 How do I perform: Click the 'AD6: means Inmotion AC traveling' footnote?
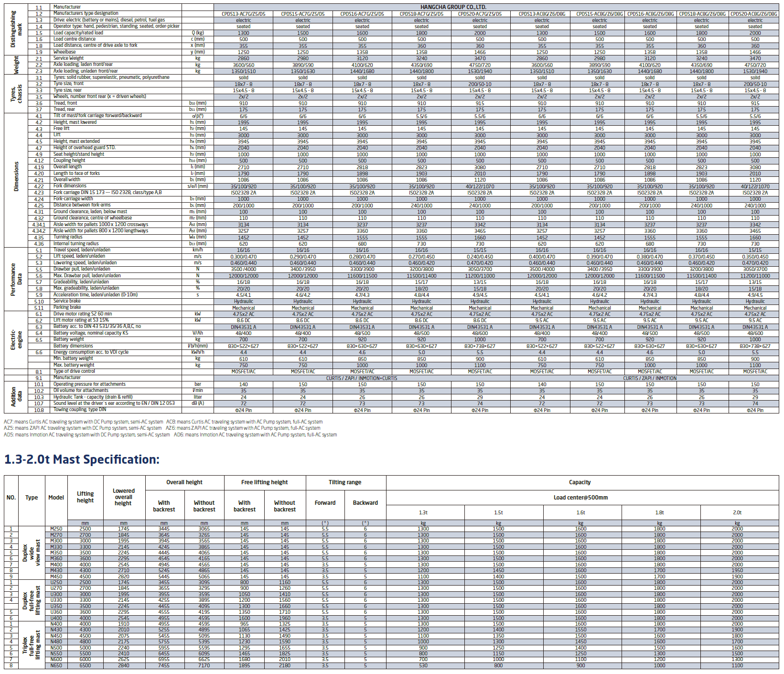(256, 435)
